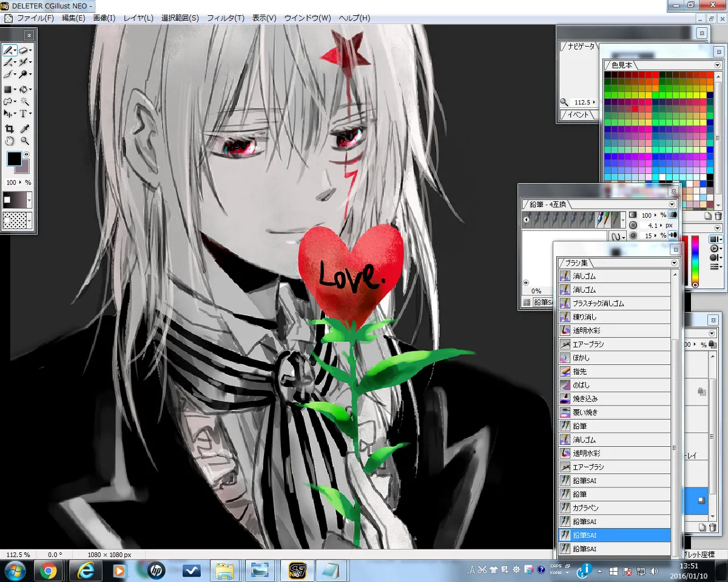Select the magic wand tool
Screen dimensions: 728x582
click(25, 101)
